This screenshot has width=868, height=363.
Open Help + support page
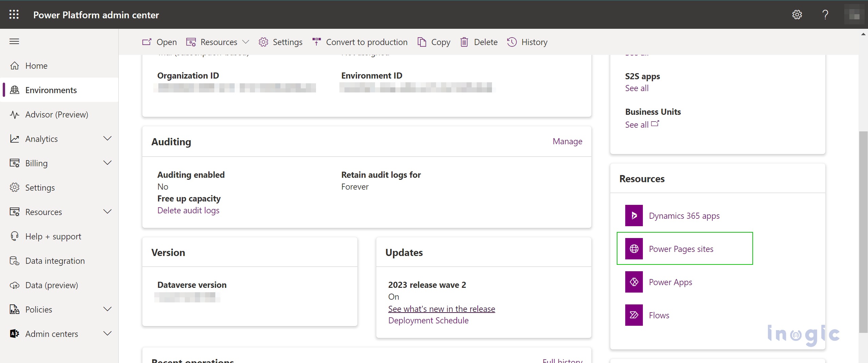(x=59, y=236)
